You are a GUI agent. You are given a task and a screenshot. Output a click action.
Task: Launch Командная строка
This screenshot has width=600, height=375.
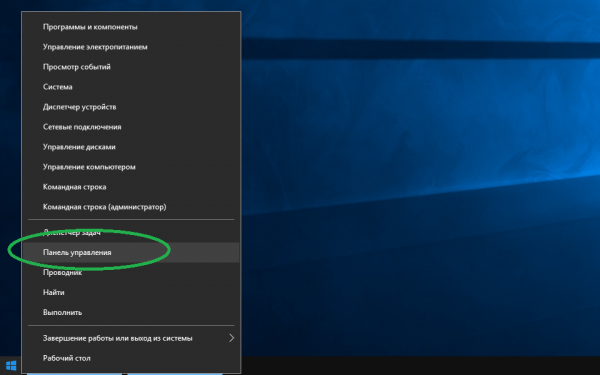[131, 187]
